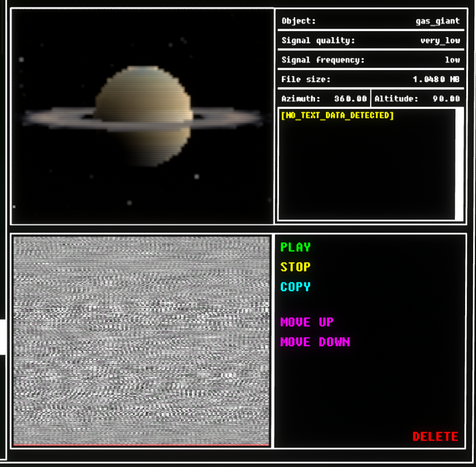Image resolution: width=476 pixels, height=467 pixels.
Task: Click the Object value gas_giant
Action: click(x=437, y=21)
